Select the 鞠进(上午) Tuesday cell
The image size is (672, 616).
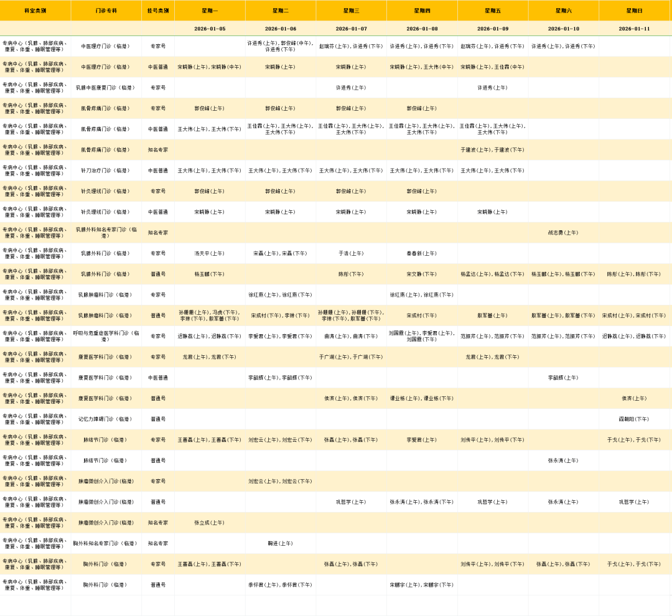(280, 543)
